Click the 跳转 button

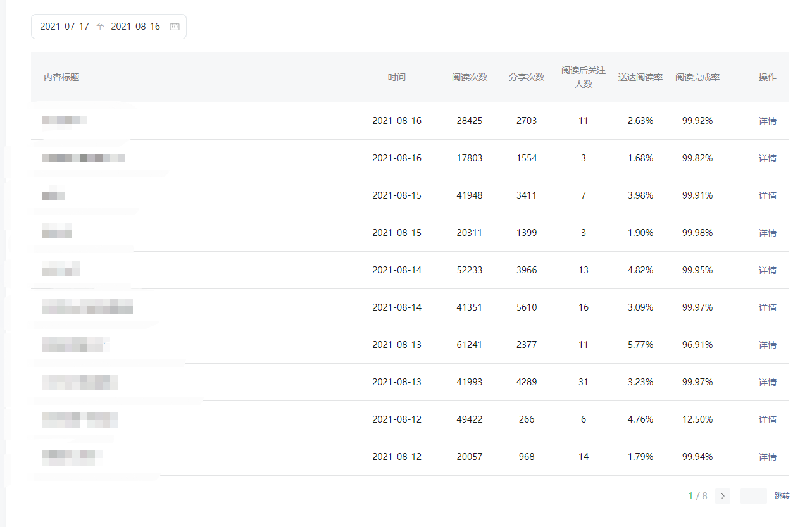(x=782, y=496)
